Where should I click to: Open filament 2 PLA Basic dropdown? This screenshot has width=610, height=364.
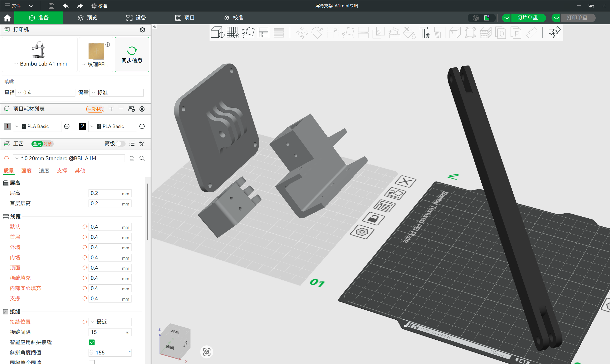pos(112,126)
